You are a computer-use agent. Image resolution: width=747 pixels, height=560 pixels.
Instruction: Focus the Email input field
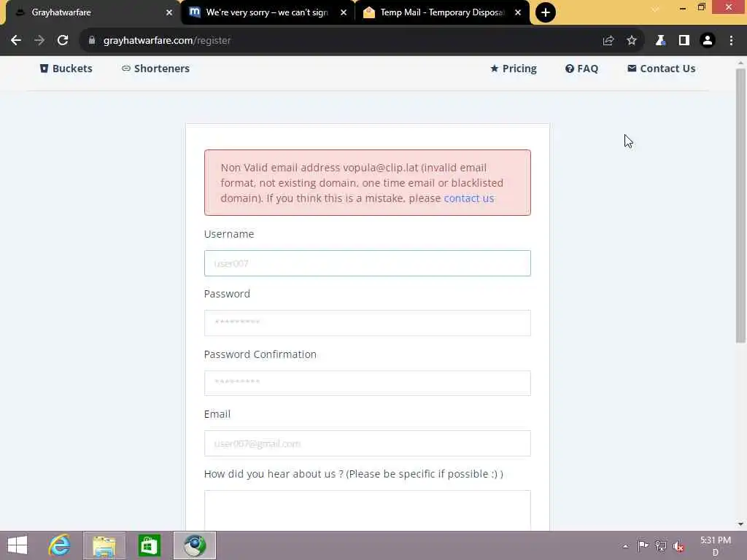(368, 443)
